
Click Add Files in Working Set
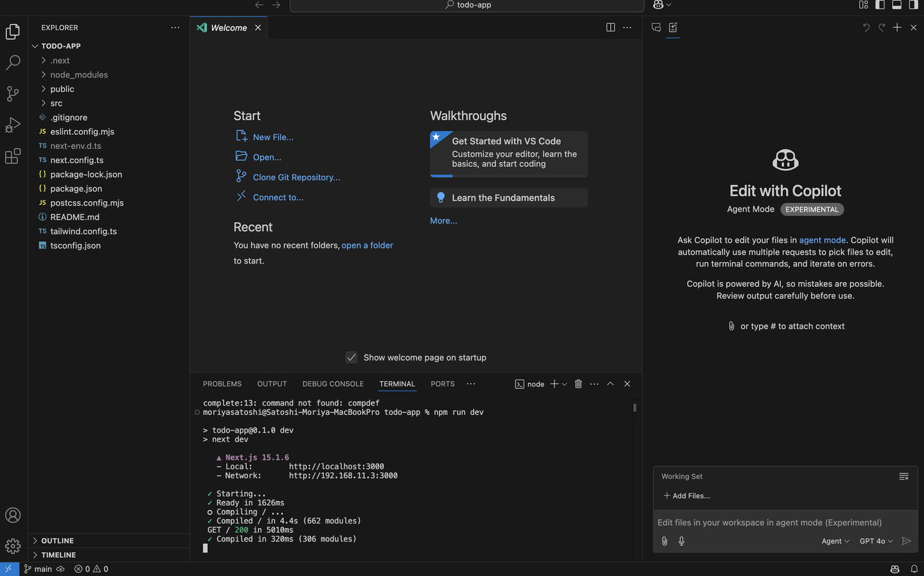point(687,496)
